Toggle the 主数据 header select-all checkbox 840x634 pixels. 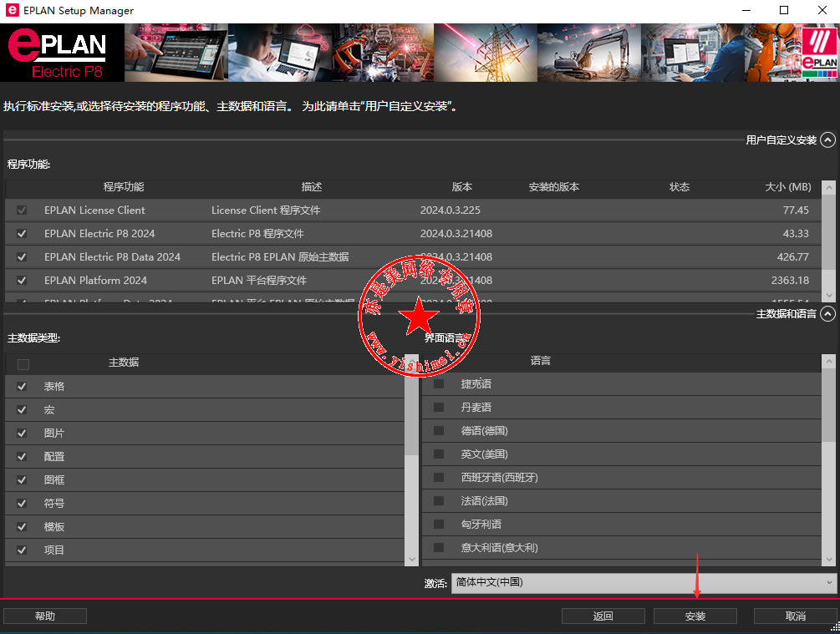point(23,365)
